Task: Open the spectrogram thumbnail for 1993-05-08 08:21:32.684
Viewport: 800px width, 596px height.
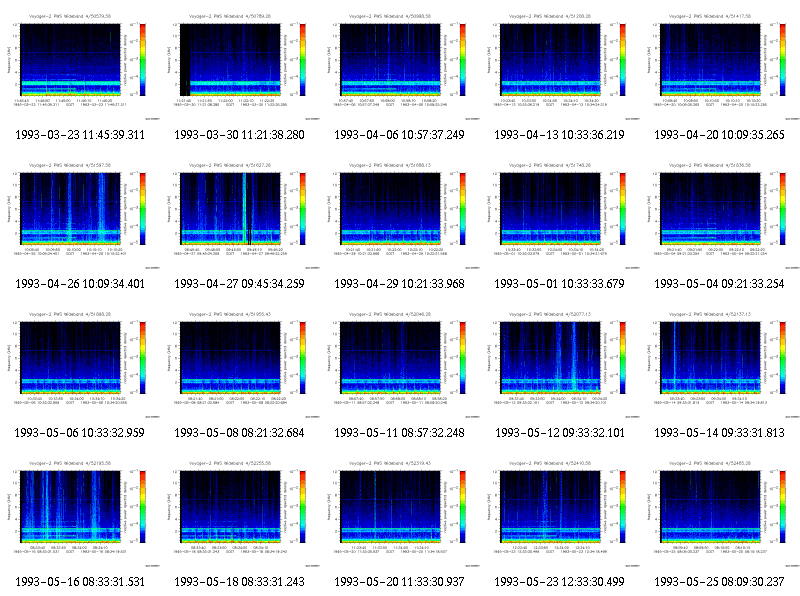Action: point(240,364)
